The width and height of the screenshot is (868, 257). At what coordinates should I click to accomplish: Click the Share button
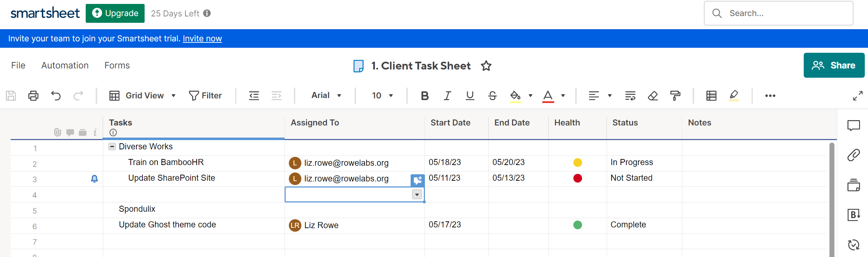(834, 65)
